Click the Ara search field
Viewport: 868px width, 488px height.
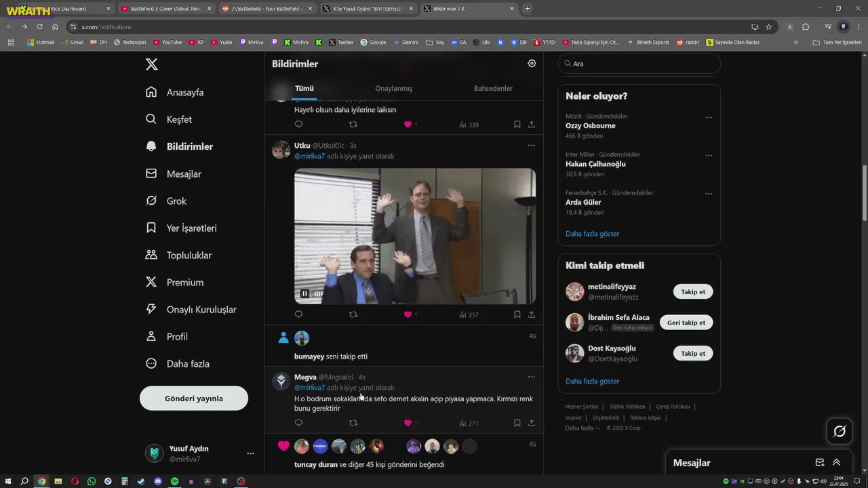639,64
